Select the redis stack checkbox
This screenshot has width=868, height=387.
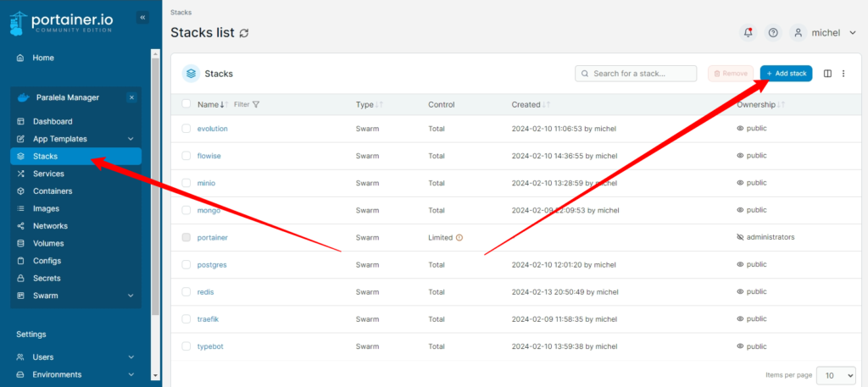(x=186, y=292)
